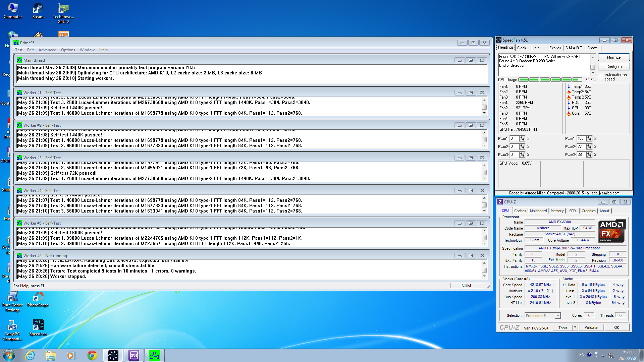Screen dimensions: 644x362
Task: Click Worker #1 vertical scrollbar
Action: coord(484,107)
